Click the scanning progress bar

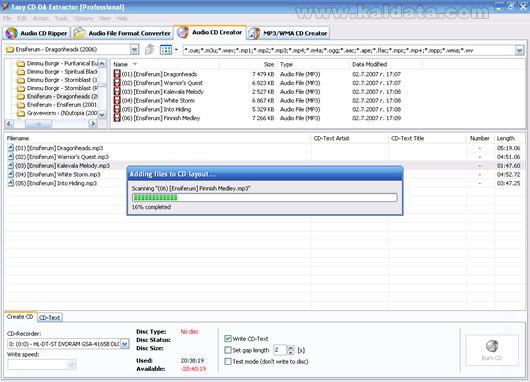[x=265, y=198]
